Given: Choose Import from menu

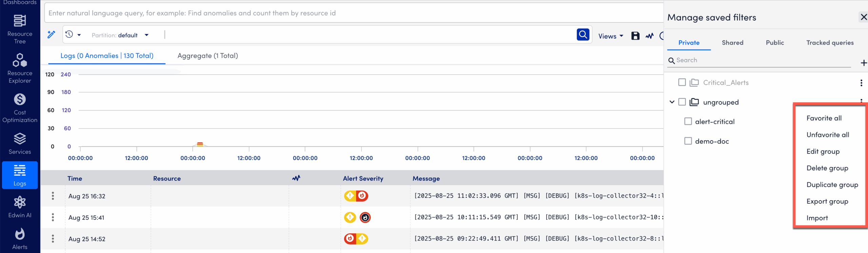Looking at the screenshot, I should pyautogui.click(x=817, y=218).
